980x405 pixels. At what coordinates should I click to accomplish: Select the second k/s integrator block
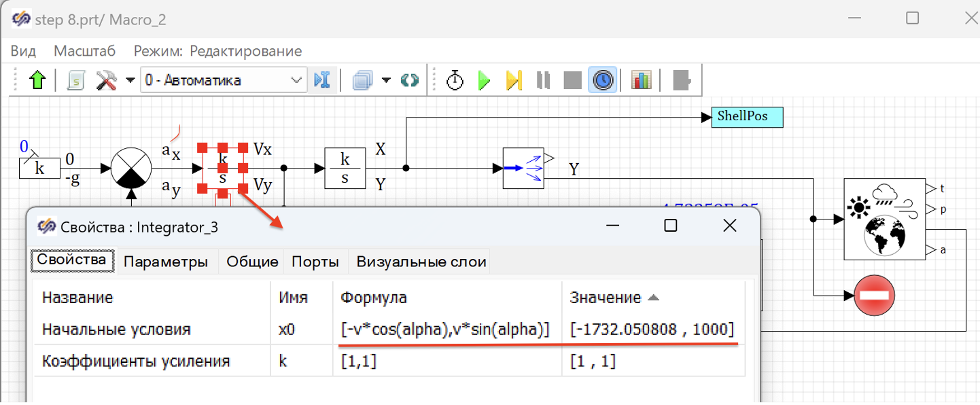[345, 168]
